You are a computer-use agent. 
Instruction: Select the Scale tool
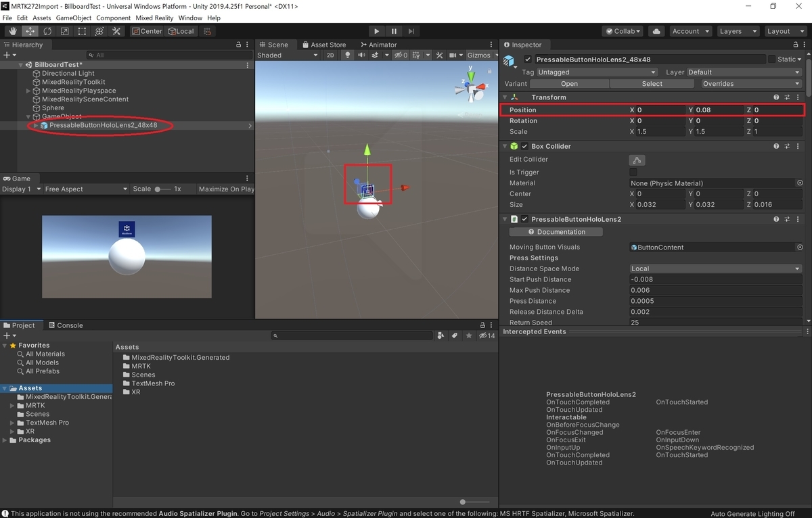65,31
